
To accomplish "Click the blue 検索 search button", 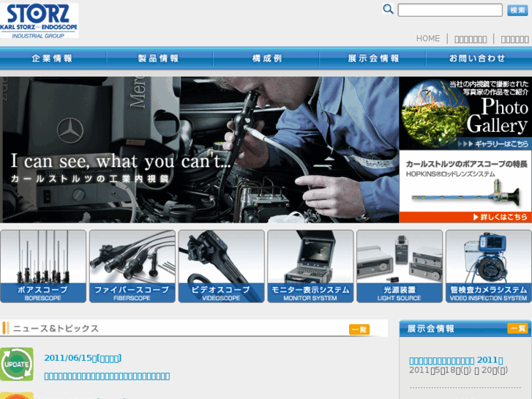I will coord(517,10).
